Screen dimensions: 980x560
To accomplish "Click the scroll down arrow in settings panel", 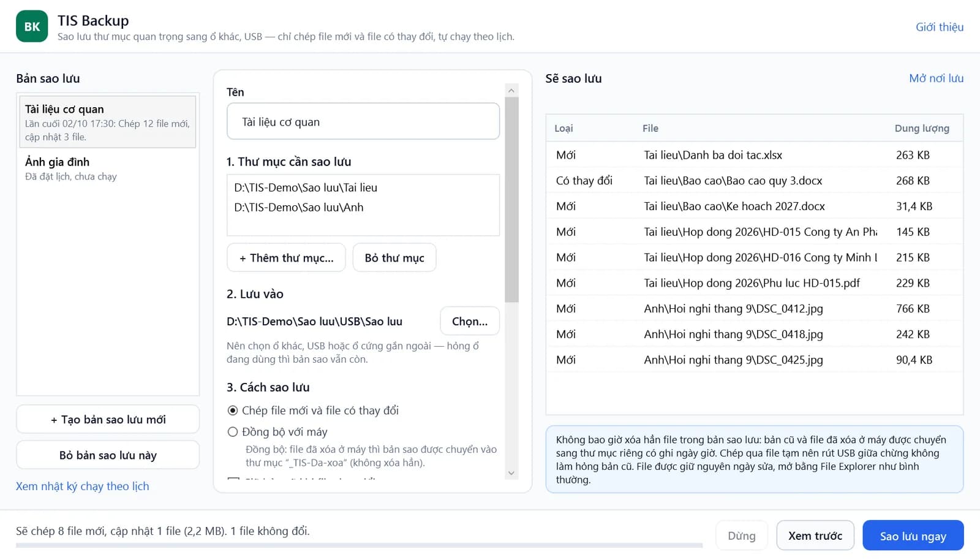I will (x=511, y=473).
